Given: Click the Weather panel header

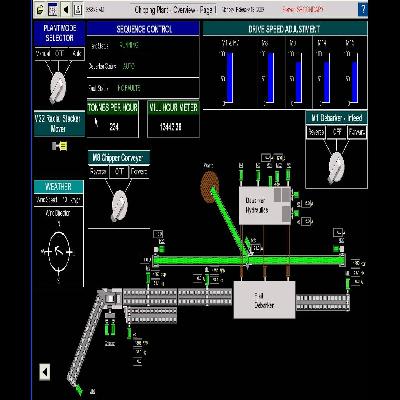Looking at the screenshot, I should tap(59, 187).
